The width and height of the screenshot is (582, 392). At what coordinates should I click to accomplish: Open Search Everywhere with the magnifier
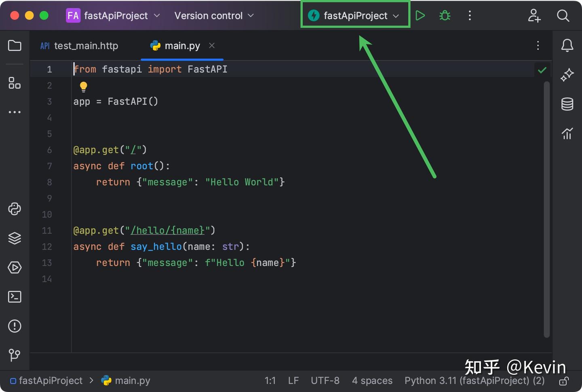(563, 16)
